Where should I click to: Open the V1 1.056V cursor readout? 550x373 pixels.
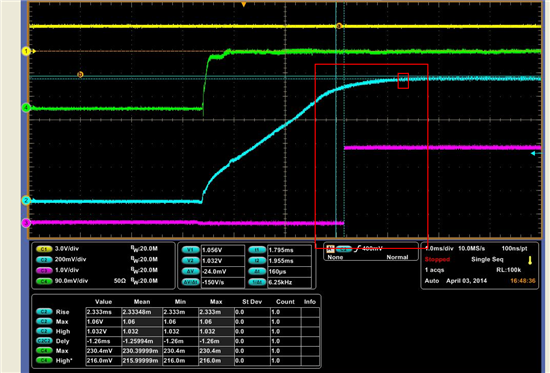click(213, 250)
